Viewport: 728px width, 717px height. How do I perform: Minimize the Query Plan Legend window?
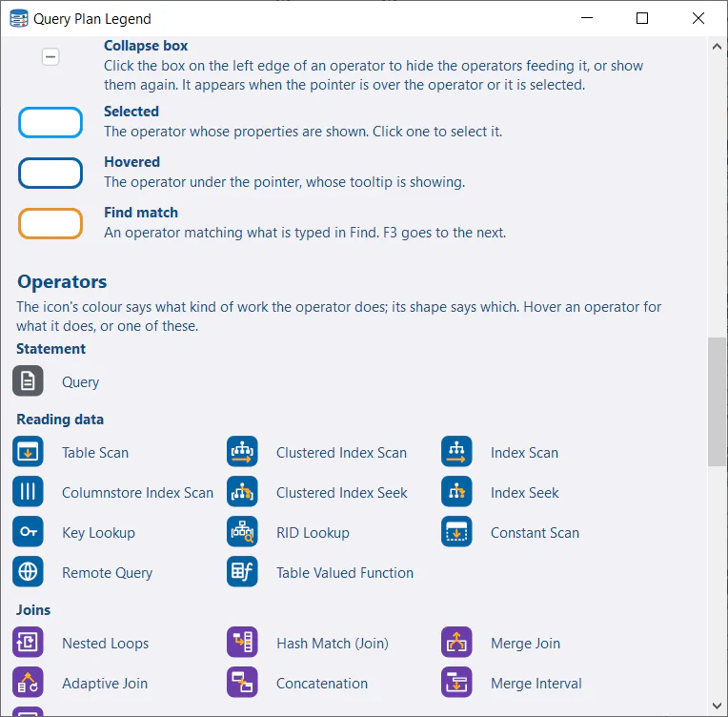coord(587,18)
